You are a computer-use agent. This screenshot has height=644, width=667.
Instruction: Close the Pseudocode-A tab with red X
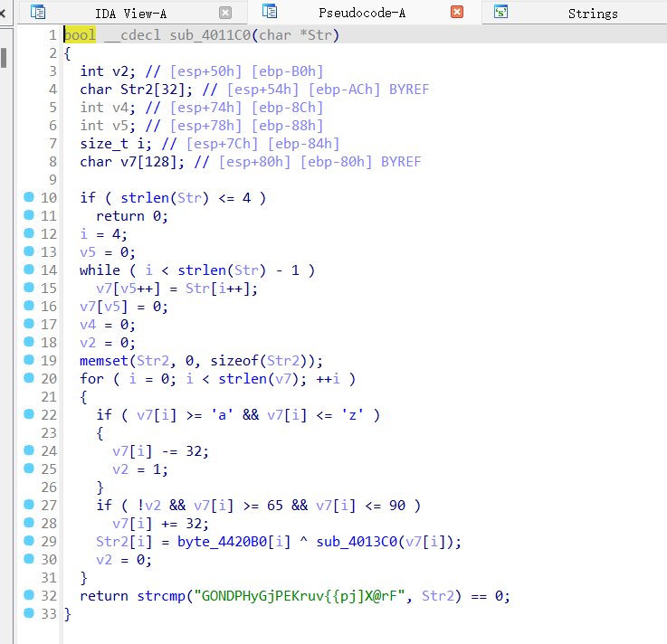coord(457,12)
